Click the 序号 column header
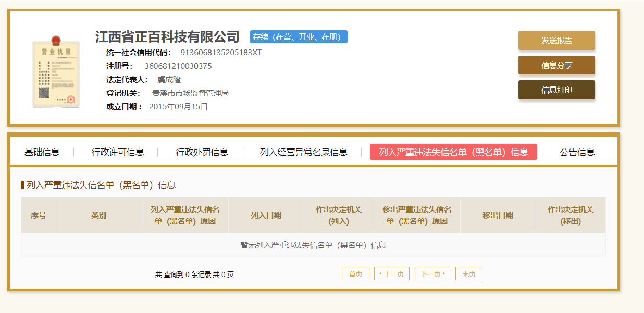Screen dimensions: 644x313 click(39, 215)
